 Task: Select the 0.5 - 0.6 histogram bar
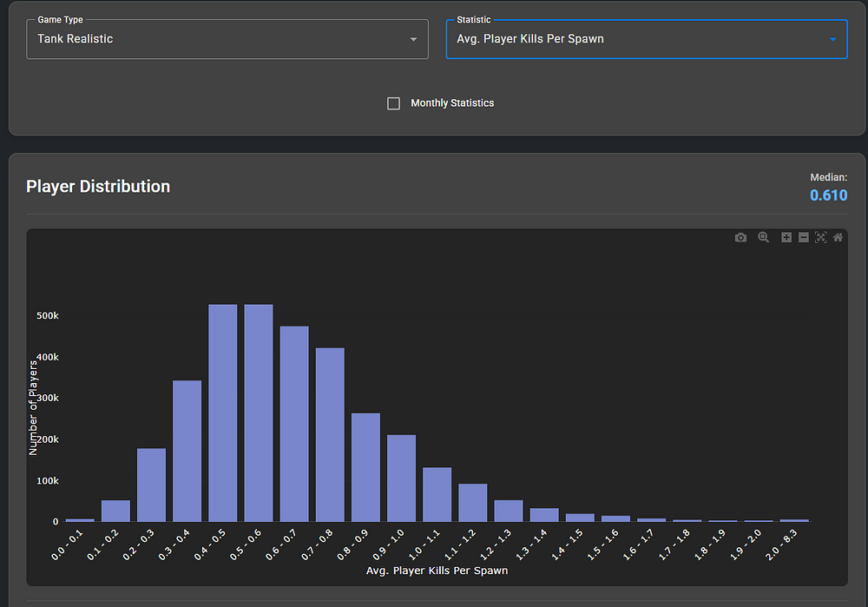259,412
